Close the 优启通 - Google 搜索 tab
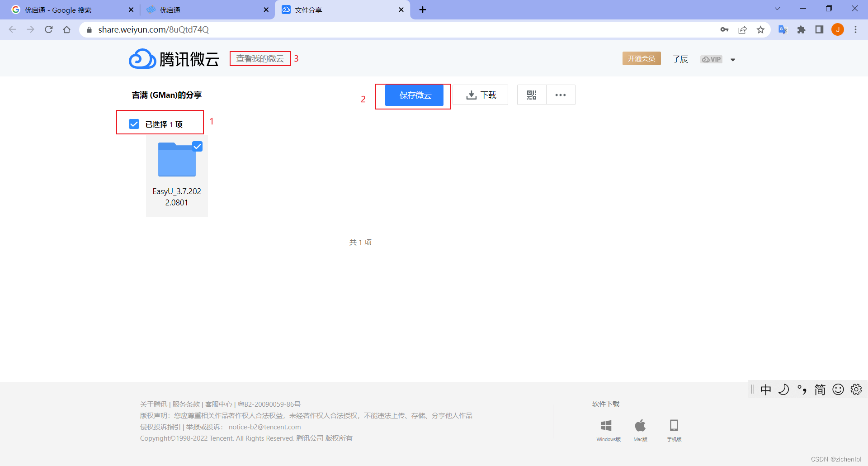 pyautogui.click(x=131, y=10)
